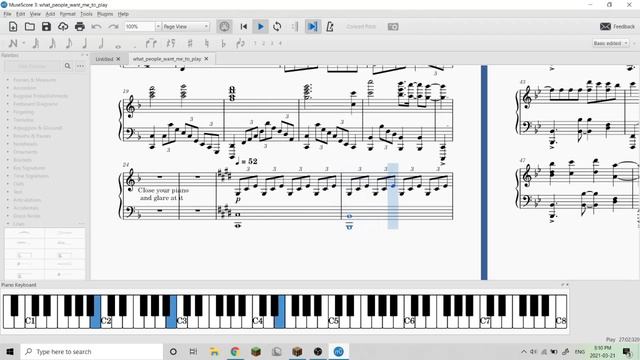The image size is (640, 360).
Task: Apply natural accidental
Action: pos(207,43)
